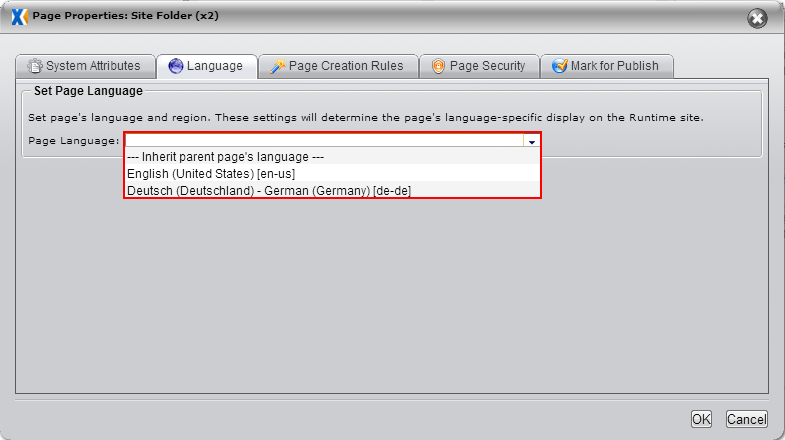This screenshot has width=785, height=440.
Task: Click the Page Properties: Site Folder (x2) title
Action: (126, 16)
